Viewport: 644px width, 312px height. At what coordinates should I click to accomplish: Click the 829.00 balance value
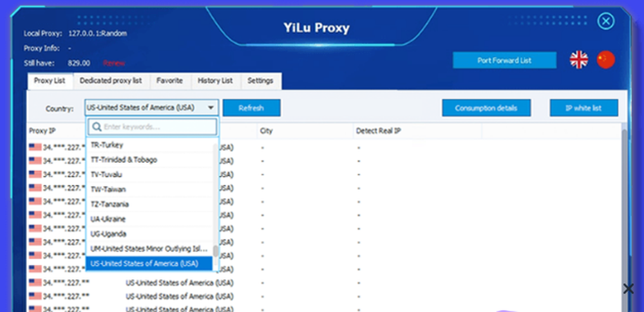point(79,63)
